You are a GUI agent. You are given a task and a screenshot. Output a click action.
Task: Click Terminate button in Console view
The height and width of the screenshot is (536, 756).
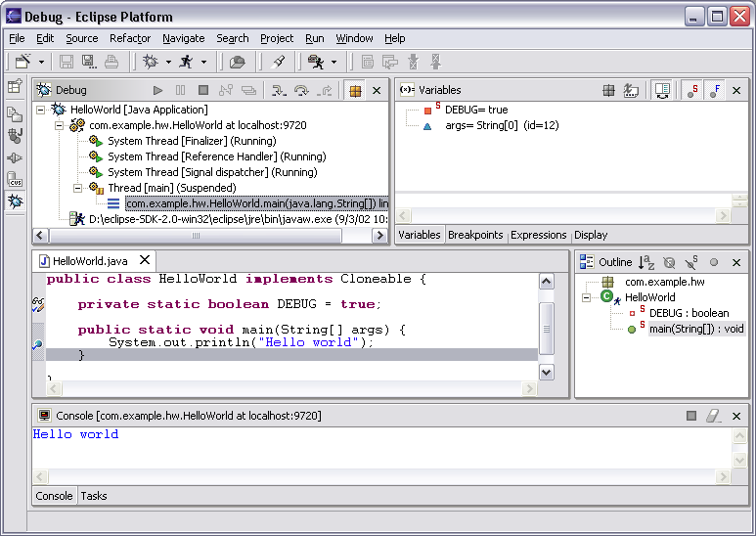pos(691,416)
